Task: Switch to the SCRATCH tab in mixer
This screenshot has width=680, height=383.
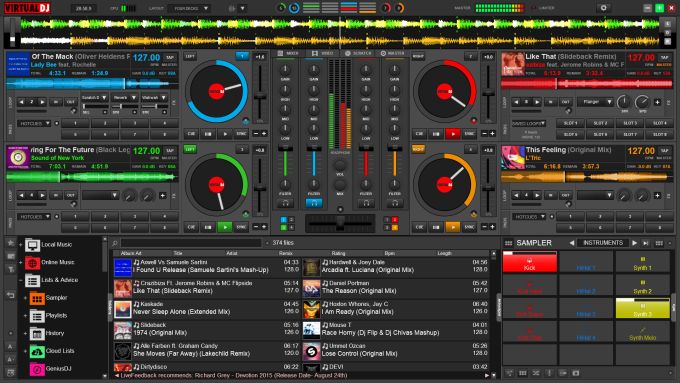Action: [358, 53]
